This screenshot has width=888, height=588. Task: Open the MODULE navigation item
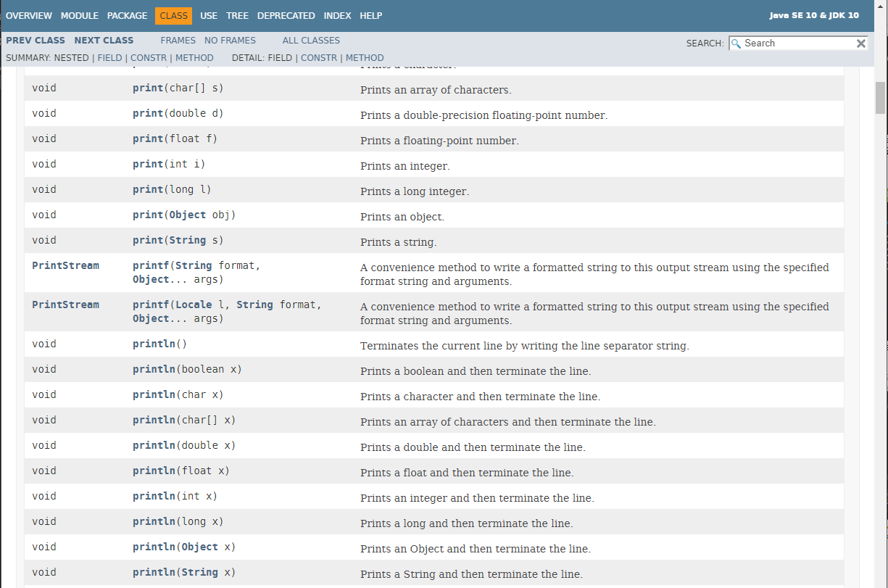click(x=80, y=15)
